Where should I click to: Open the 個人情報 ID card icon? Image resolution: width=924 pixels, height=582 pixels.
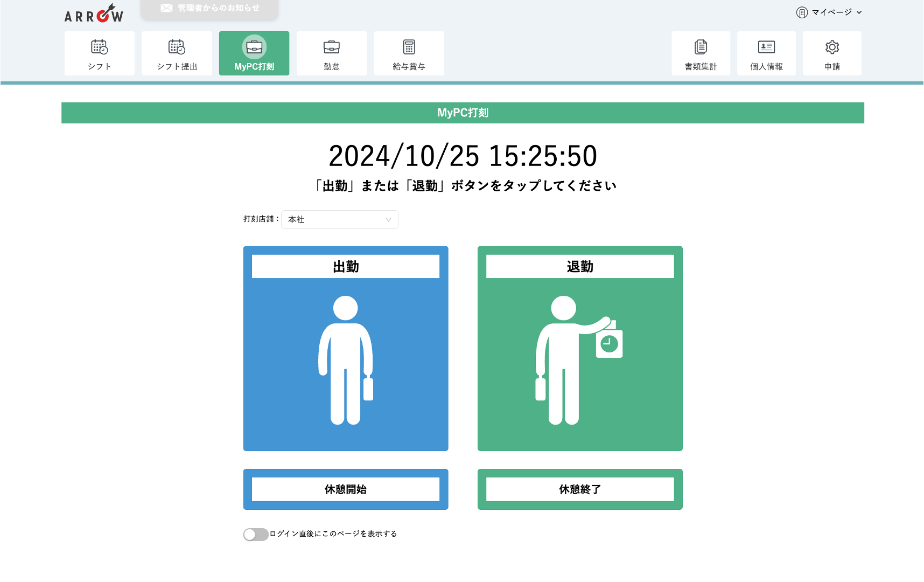pyautogui.click(x=766, y=47)
